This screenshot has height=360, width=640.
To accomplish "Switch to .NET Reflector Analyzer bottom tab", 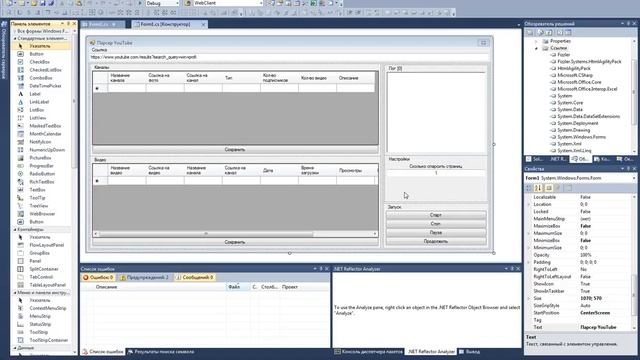I will pyautogui.click(x=431, y=352).
